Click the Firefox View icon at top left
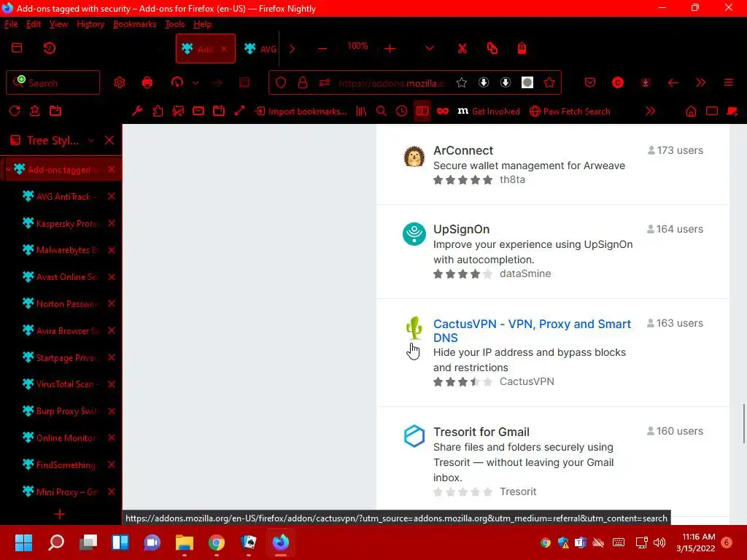 tap(17, 48)
